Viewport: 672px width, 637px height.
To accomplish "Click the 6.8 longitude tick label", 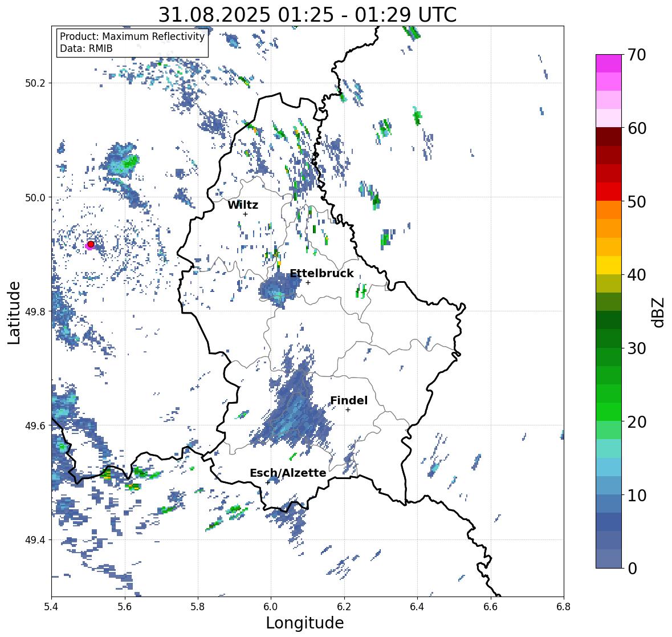I will pyautogui.click(x=564, y=607).
